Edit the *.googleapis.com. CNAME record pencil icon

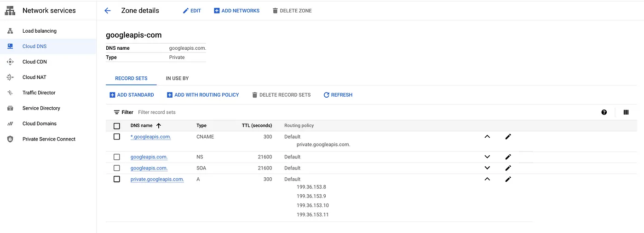tap(508, 136)
